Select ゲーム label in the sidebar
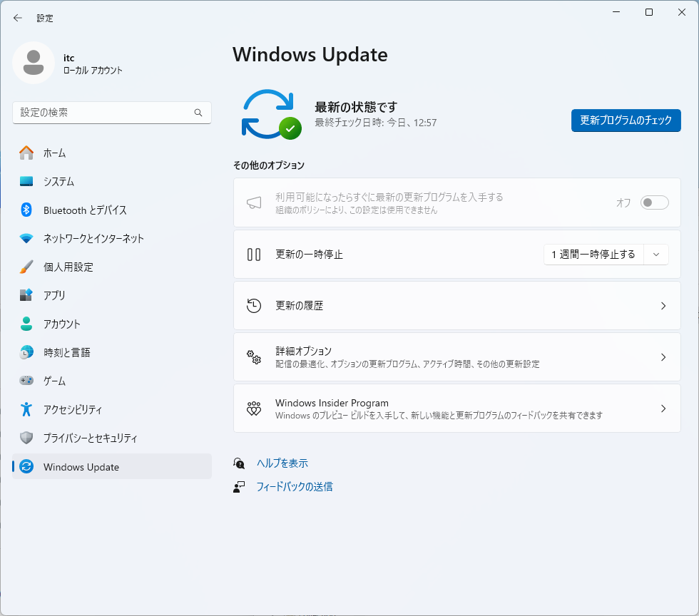The image size is (699, 616). coord(54,381)
